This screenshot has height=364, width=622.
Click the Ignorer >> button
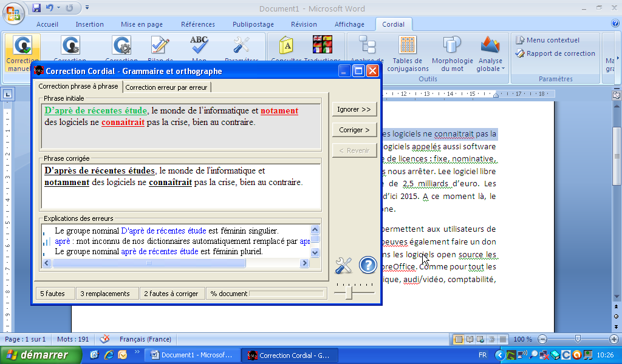(354, 109)
